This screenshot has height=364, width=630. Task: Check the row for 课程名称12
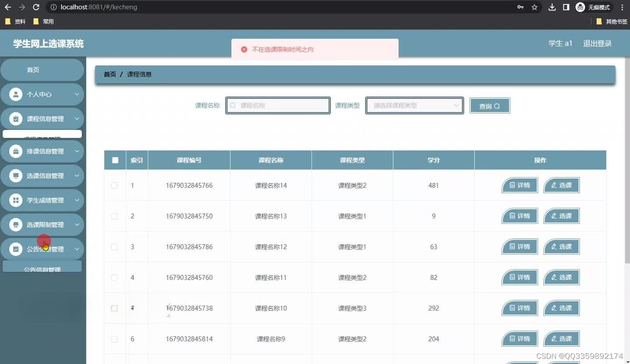pyautogui.click(x=114, y=247)
